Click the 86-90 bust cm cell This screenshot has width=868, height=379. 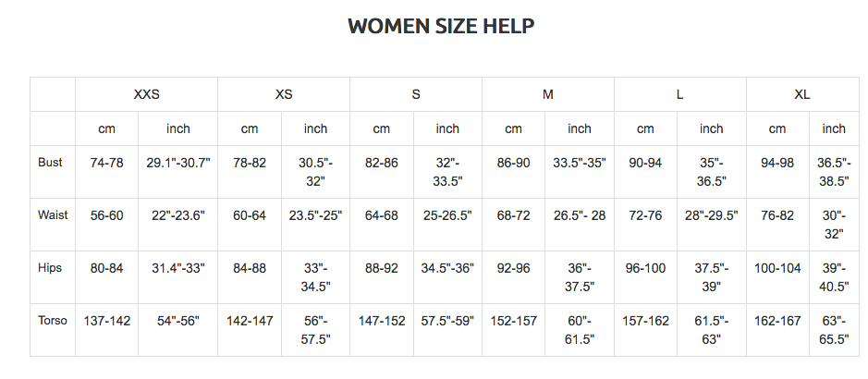514,163
